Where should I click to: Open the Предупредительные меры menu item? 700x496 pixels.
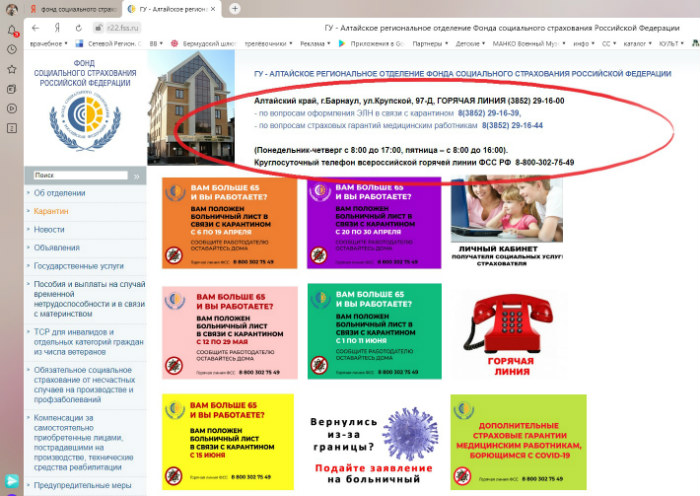point(83,485)
